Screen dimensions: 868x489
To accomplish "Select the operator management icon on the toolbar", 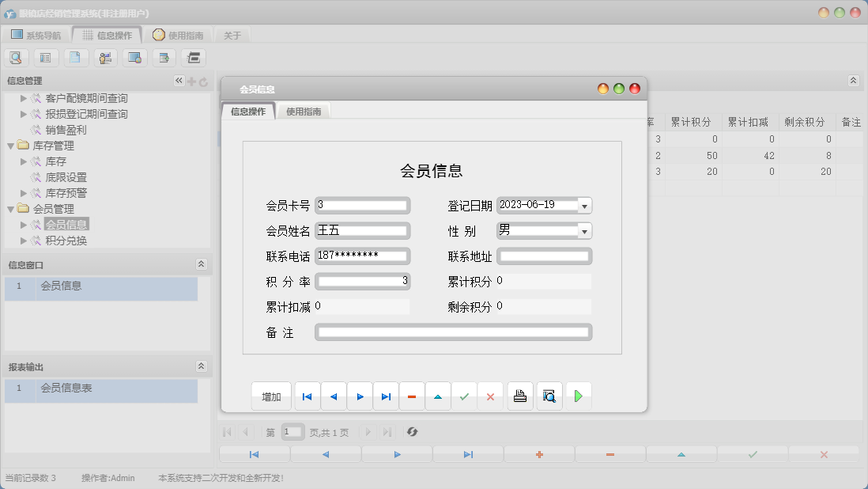I will 104,57.
